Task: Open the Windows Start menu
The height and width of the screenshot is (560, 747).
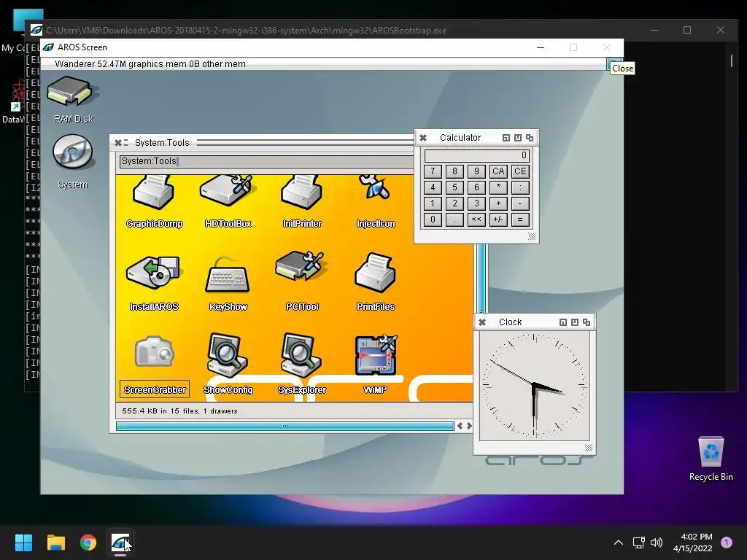Action: click(23, 542)
